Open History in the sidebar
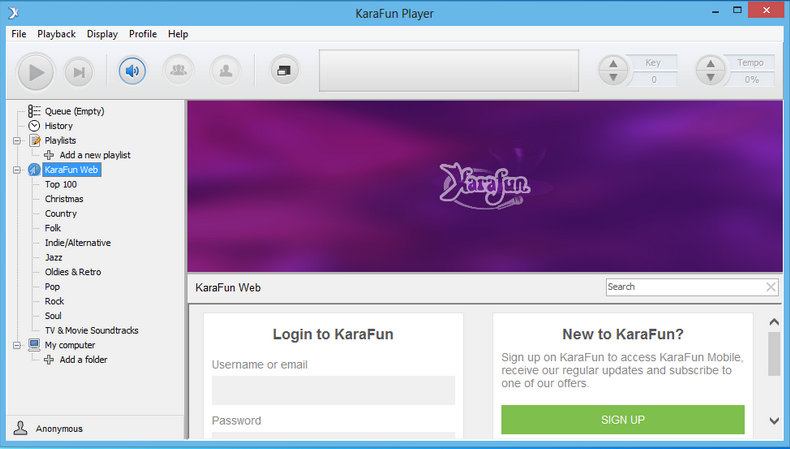 click(58, 126)
